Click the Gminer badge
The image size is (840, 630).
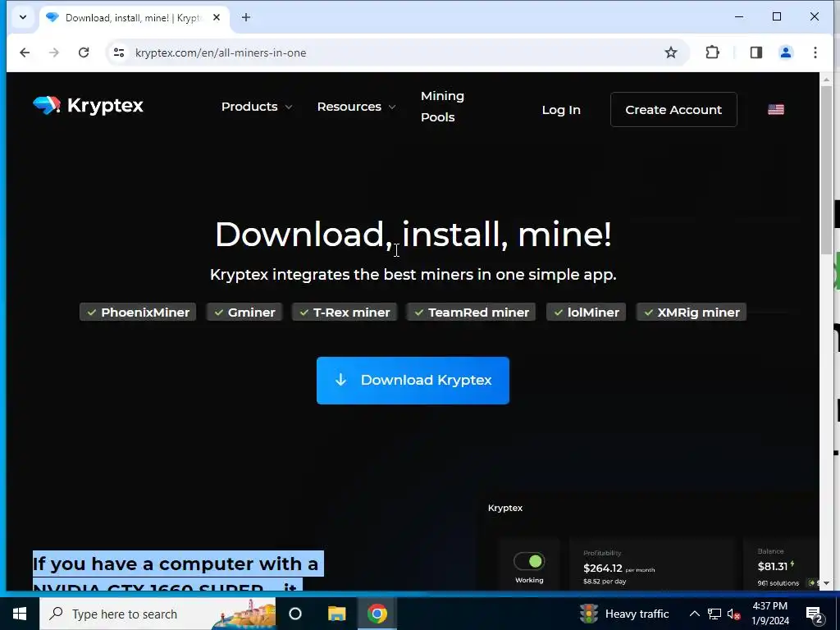(244, 313)
